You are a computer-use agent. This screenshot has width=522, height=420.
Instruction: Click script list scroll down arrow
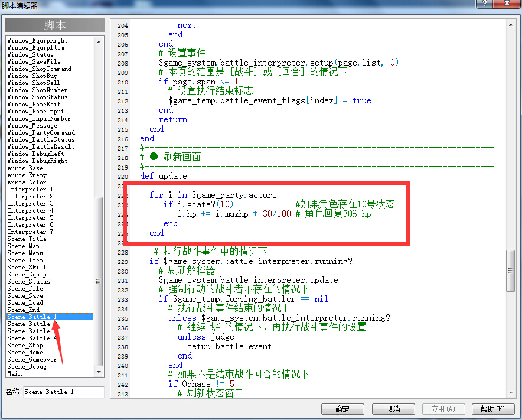(x=99, y=372)
